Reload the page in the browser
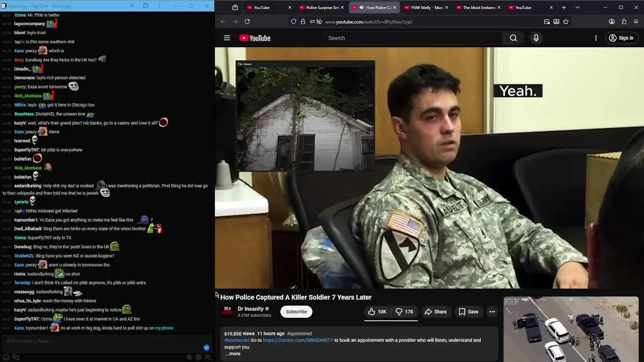The image size is (644, 362). click(x=247, y=22)
